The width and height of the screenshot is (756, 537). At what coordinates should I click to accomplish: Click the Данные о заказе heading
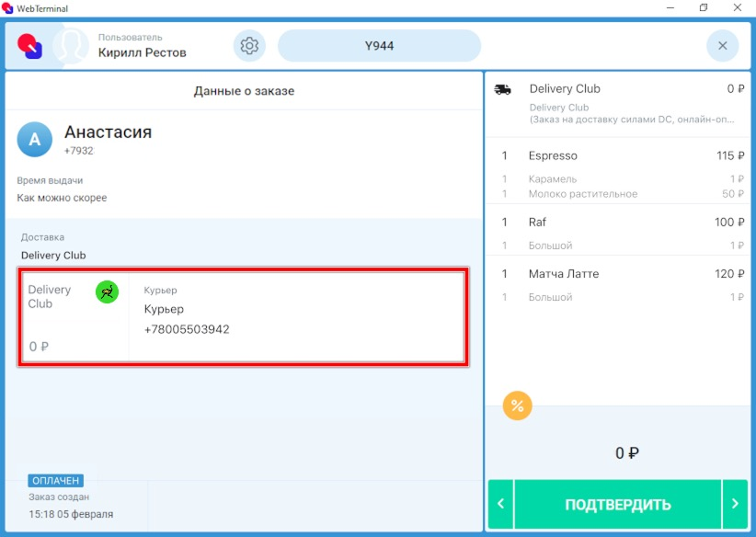coord(244,91)
